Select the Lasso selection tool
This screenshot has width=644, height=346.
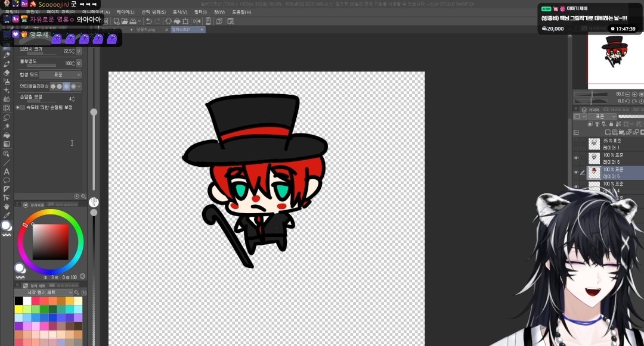[x=7, y=117]
